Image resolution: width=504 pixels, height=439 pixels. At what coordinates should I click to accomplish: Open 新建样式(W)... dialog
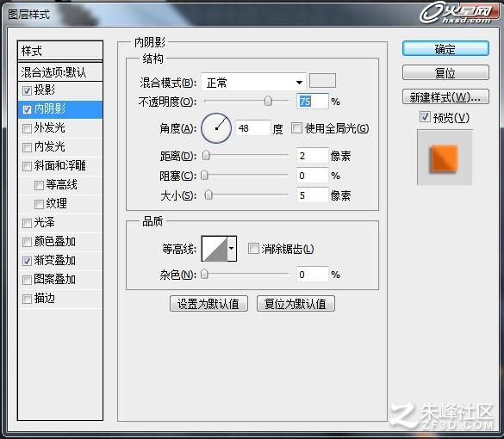[445, 96]
